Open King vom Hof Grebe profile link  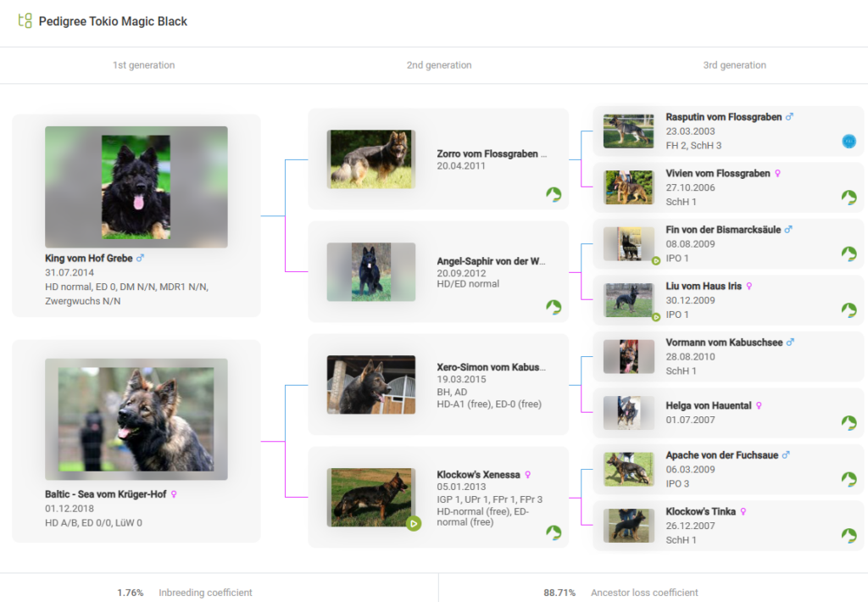pyautogui.click(x=89, y=259)
